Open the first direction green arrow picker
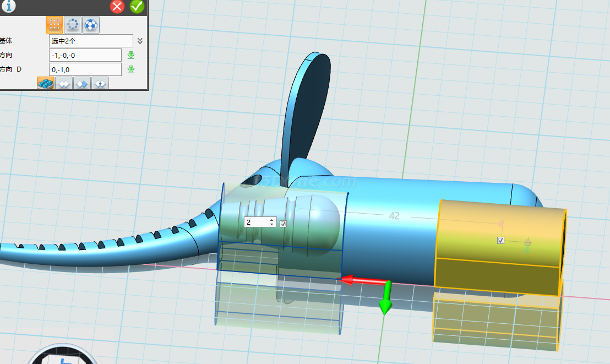 [131, 55]
